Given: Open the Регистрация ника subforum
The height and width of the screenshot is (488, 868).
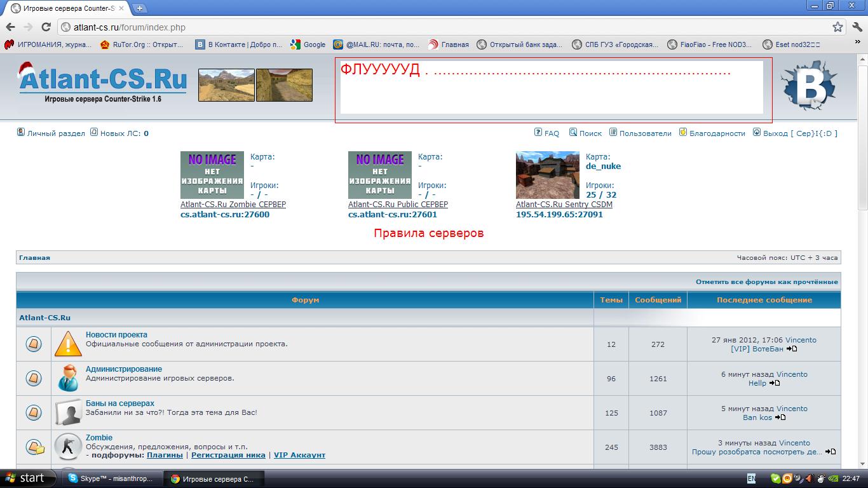Looking at the screenshot, I should [x=228, y=455].
